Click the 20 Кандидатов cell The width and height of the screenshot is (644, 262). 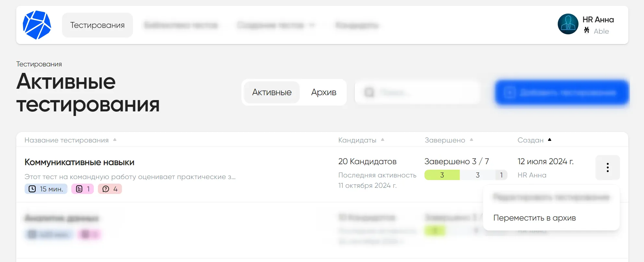(x=367, y=161)
